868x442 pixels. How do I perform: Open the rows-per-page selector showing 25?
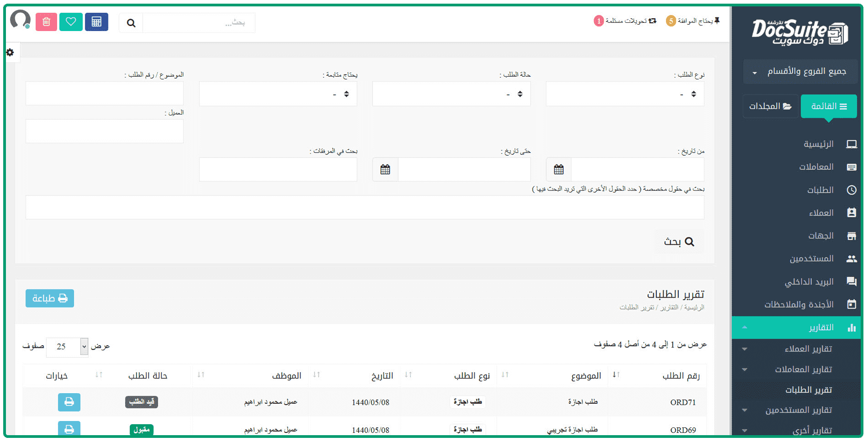67,347
